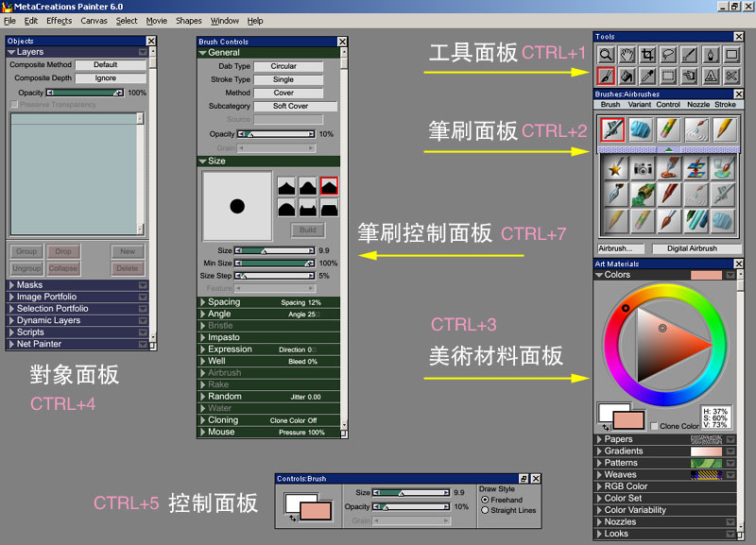Open the Shapes menu

(x=188, y=21)
